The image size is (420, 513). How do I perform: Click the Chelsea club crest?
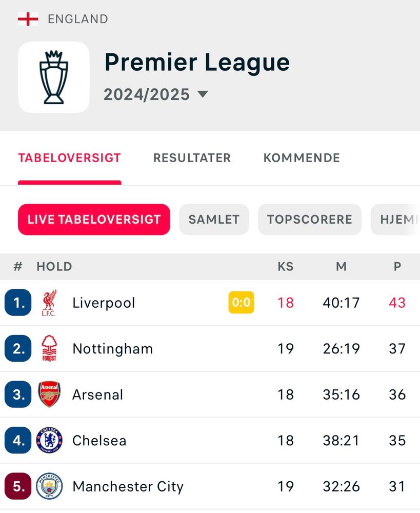tap(49, 440)
